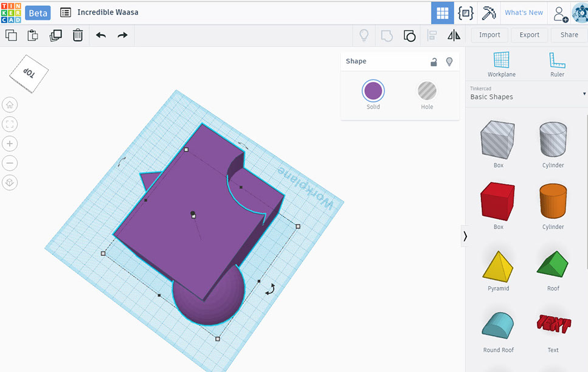Click the Shape panel title
Screen dimensions: 588x372
tap(356, 61)
